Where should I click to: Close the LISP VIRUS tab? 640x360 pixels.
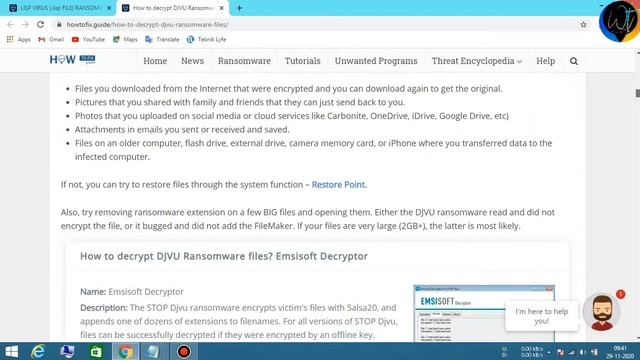pos(109,8)
